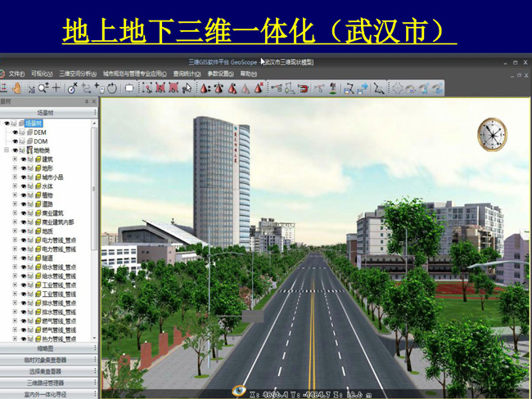Open the 三维路径管理器 panel
The height and width of the screenshot is (399, 532).
[x=46, y=382]
